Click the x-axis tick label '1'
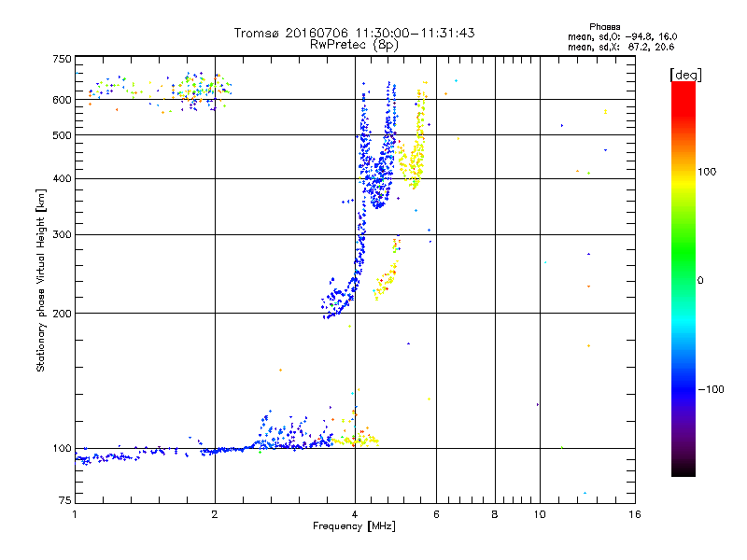 tap(75, 514)
